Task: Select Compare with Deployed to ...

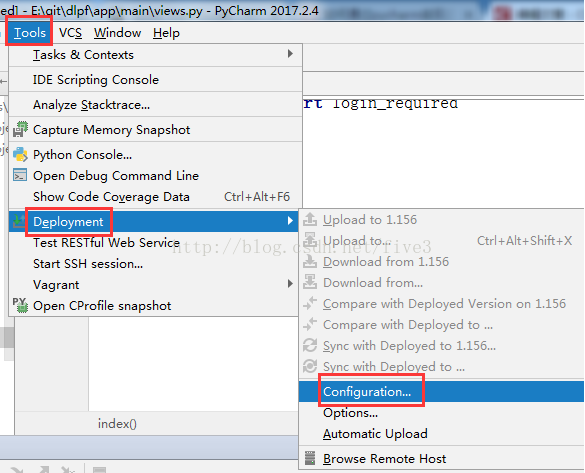Action: (x=441, y=325)
